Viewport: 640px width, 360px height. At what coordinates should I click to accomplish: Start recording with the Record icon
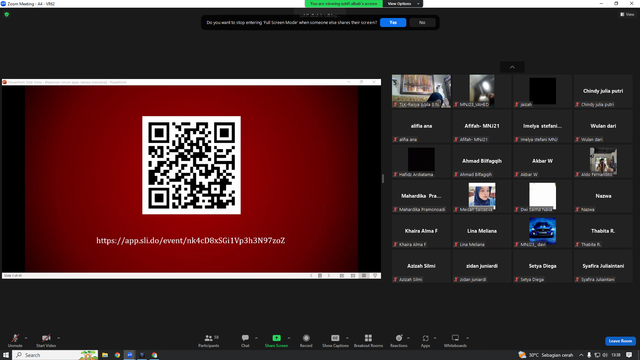306,340
